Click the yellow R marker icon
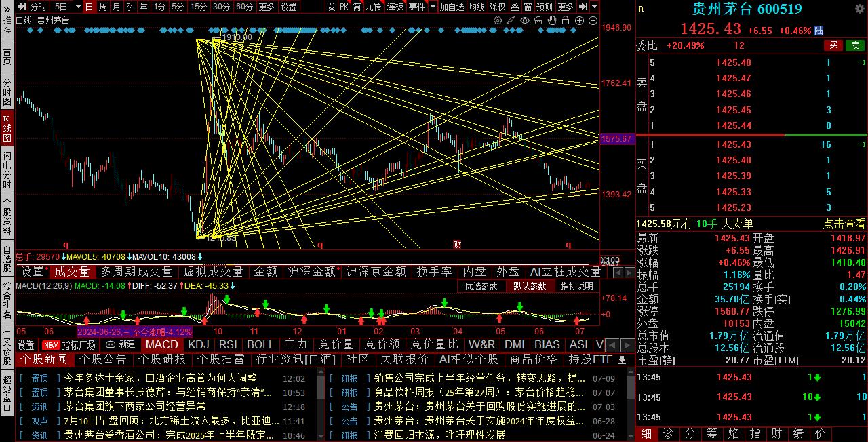Screen dimensions: 868x442 (642, 9)
